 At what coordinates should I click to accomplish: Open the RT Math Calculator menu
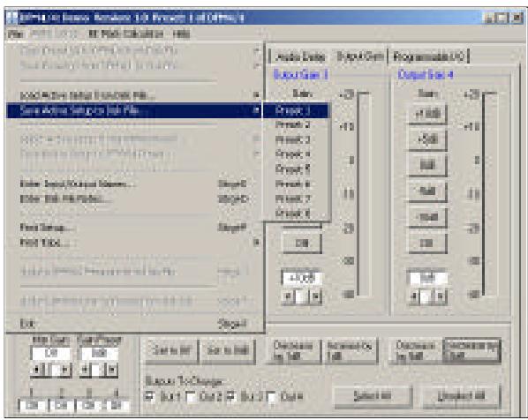coord(126,34)
